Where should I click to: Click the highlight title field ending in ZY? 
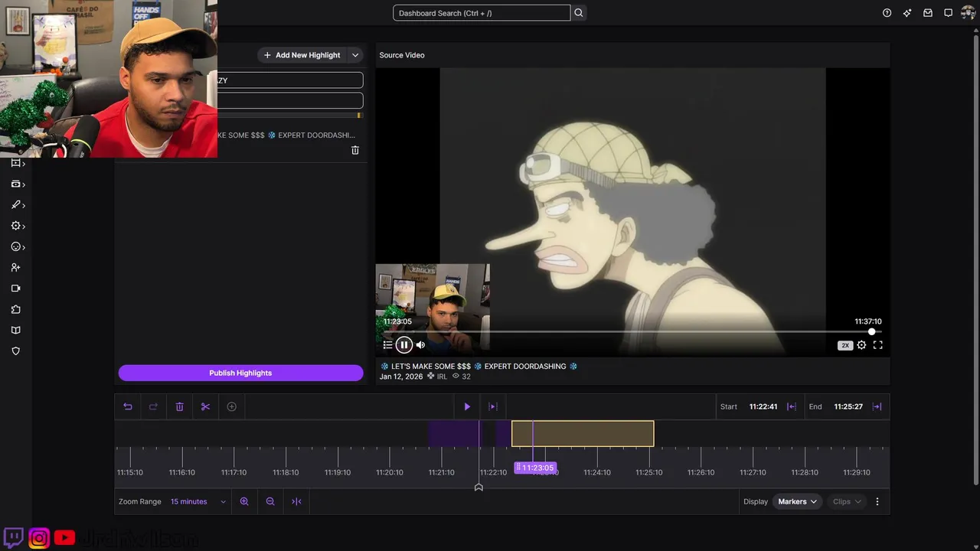pos(290,80)
